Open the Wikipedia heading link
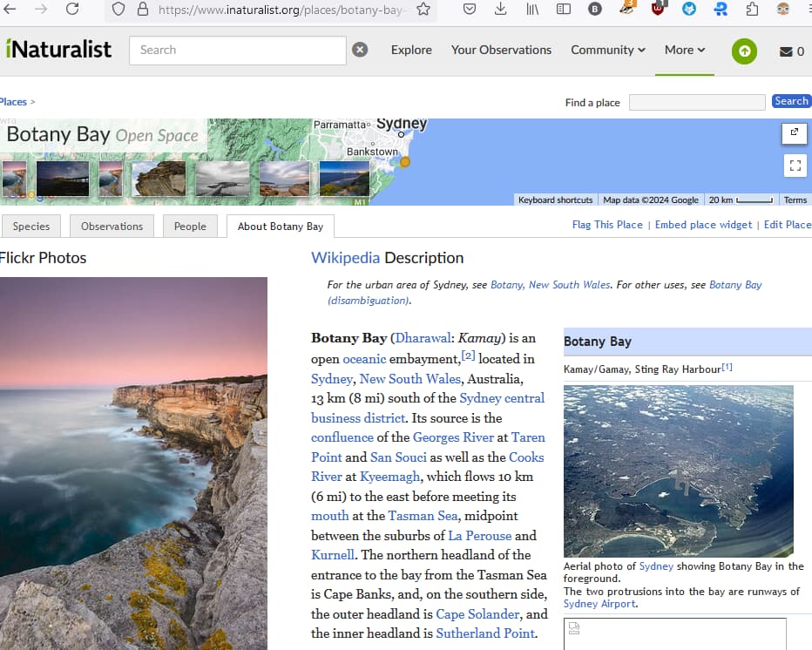Image resolution: width=812 pixels, height=650 pixels. pos(345,257)
